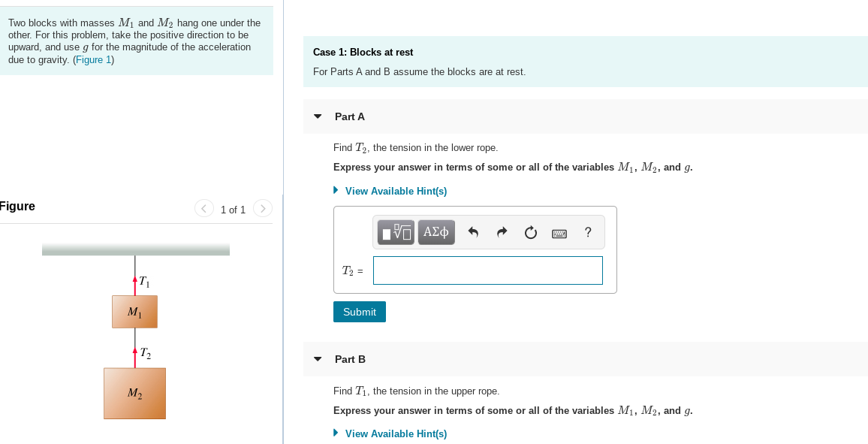Viewport: 868px width, 444px height.
Task: Open the Greek symbols ΑΣφ palette
Action: point(436,232)
